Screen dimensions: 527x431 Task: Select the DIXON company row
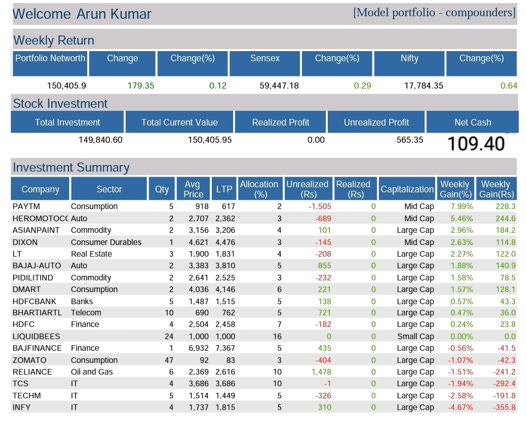[x=264, y=242]
